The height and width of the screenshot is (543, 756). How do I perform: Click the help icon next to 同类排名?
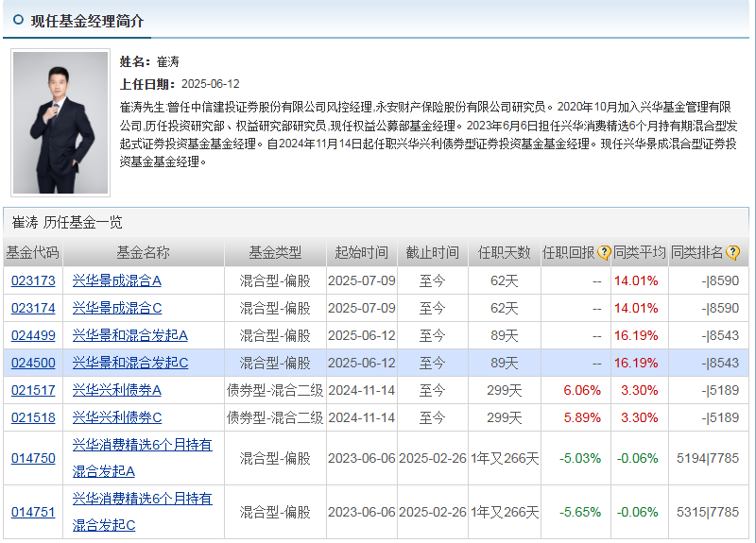[732, 252]
